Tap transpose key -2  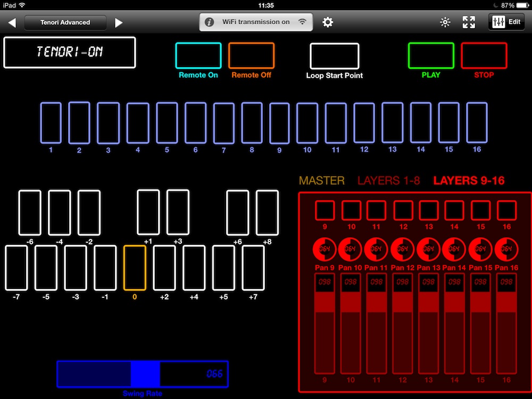(89, 213)
